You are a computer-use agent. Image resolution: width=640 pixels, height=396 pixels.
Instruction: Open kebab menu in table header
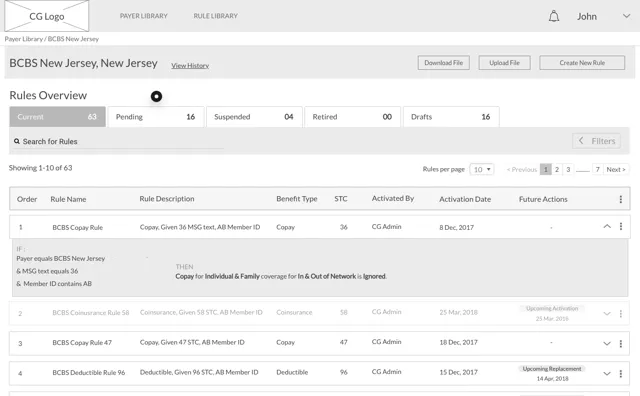[x=620, y=199]
